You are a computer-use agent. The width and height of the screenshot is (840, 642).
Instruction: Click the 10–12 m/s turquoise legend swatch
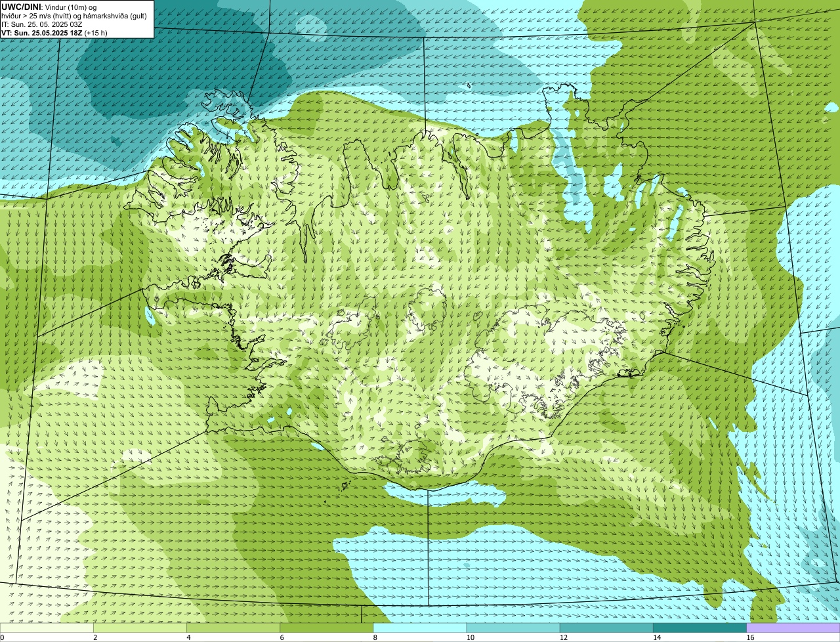tap(513, 628)
